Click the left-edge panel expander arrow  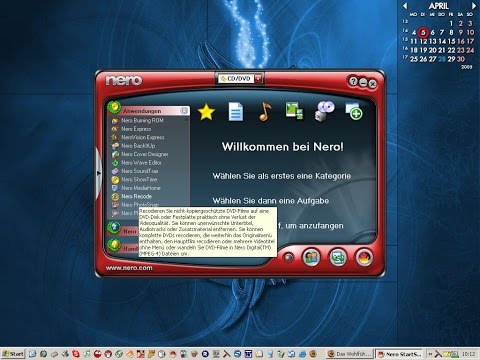point(99,173)
